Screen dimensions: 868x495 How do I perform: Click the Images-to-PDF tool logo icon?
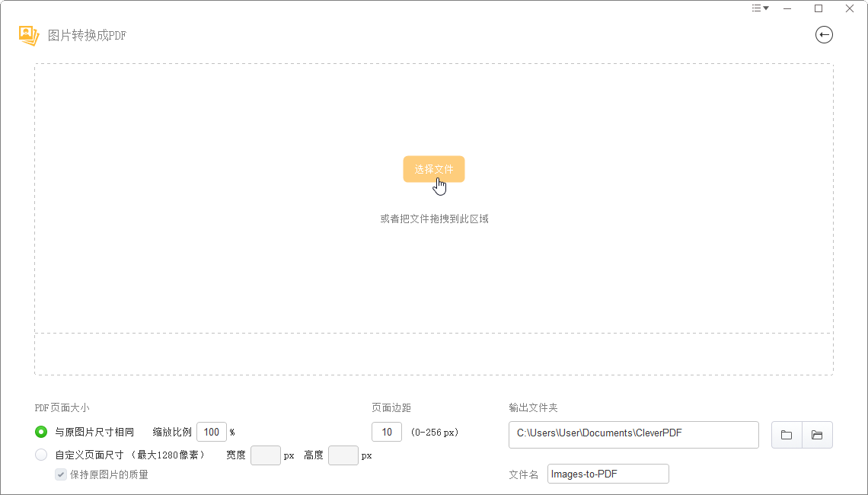pyautogui.click(x=28, y=34)
